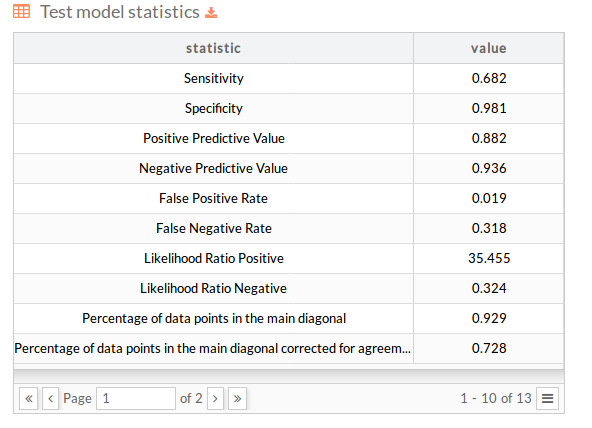Viewport: 592px width, 428px height.
Task: Go to the next table page
Action: click(x=215, y=398)
